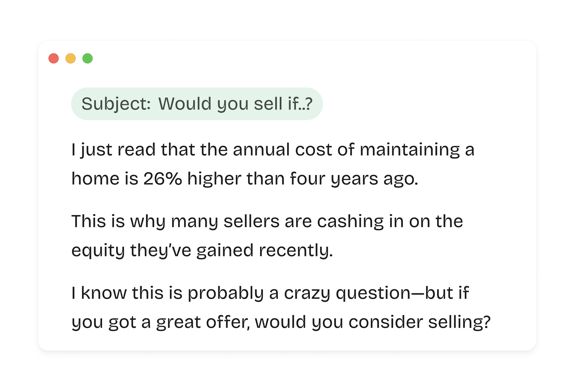The width and height of the screenshot is (575, 392).
Task: Click the red close window dot
Action: [54, 58]
